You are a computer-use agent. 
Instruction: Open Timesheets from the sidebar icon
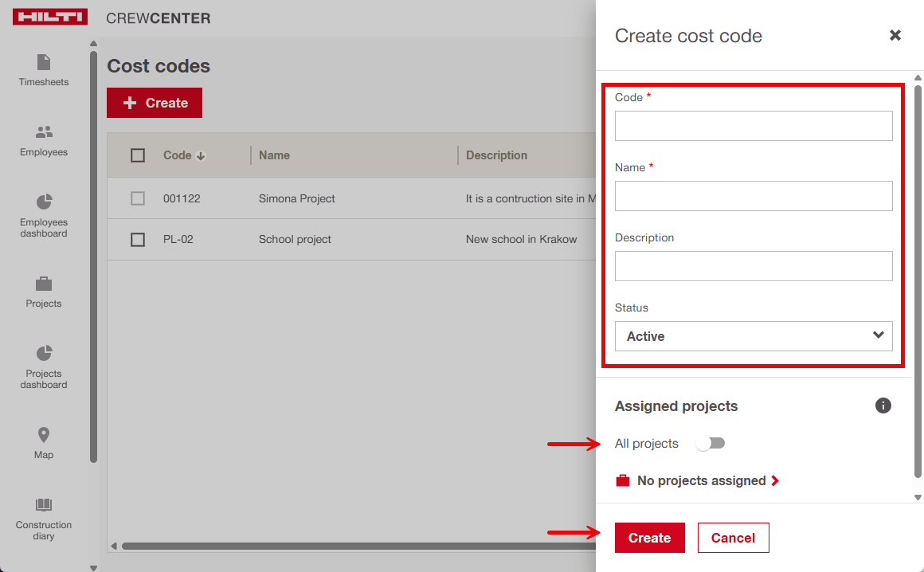pyautogui.click(x=44, y=62)
